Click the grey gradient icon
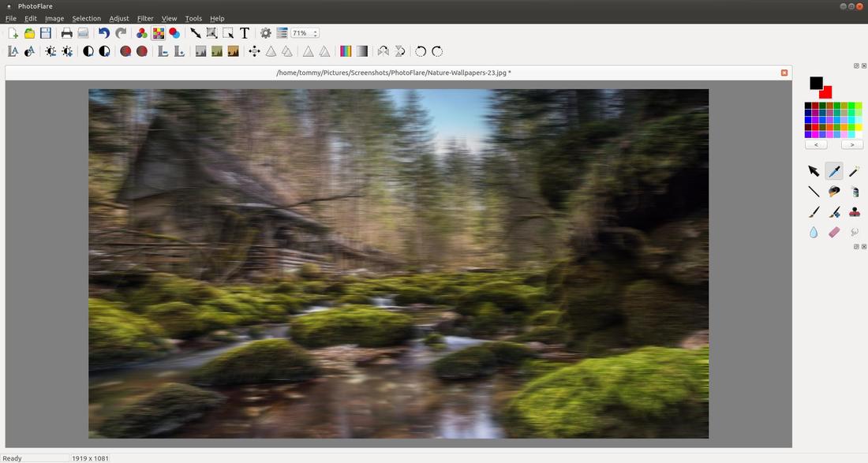The width and height of the screenshot is (868, 463). 361,51
